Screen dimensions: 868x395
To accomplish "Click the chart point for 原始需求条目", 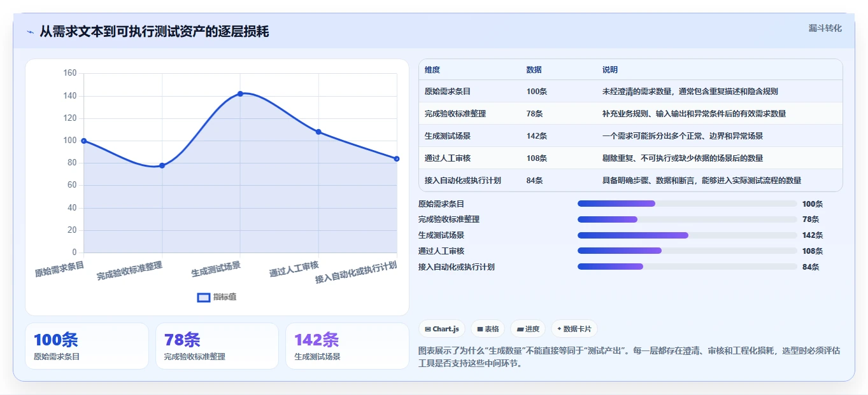I will (84, 141).
